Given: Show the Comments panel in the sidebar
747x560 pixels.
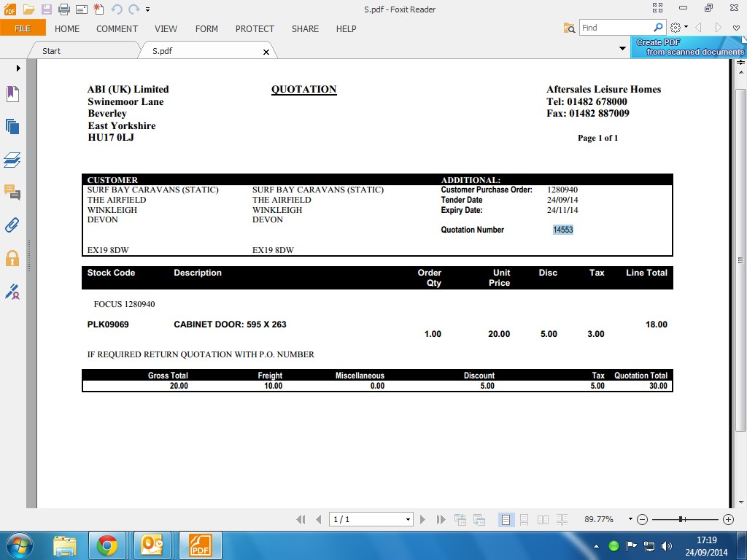Looking at the screenshot, I should tap(12, 192).
